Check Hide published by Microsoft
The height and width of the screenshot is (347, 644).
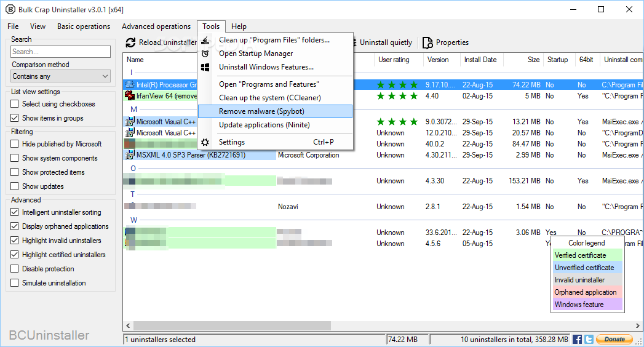pyautogui.click(x=14, y=144)
